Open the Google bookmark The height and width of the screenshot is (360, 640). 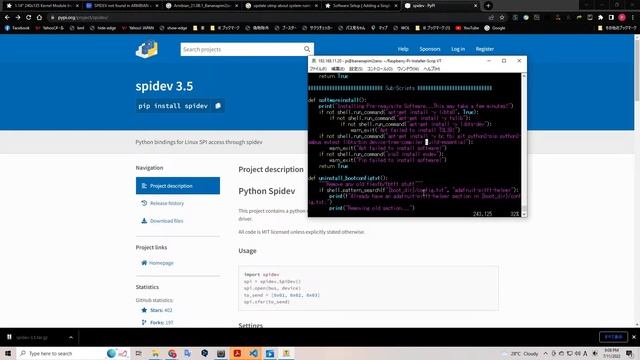click(x=494, y=28)
